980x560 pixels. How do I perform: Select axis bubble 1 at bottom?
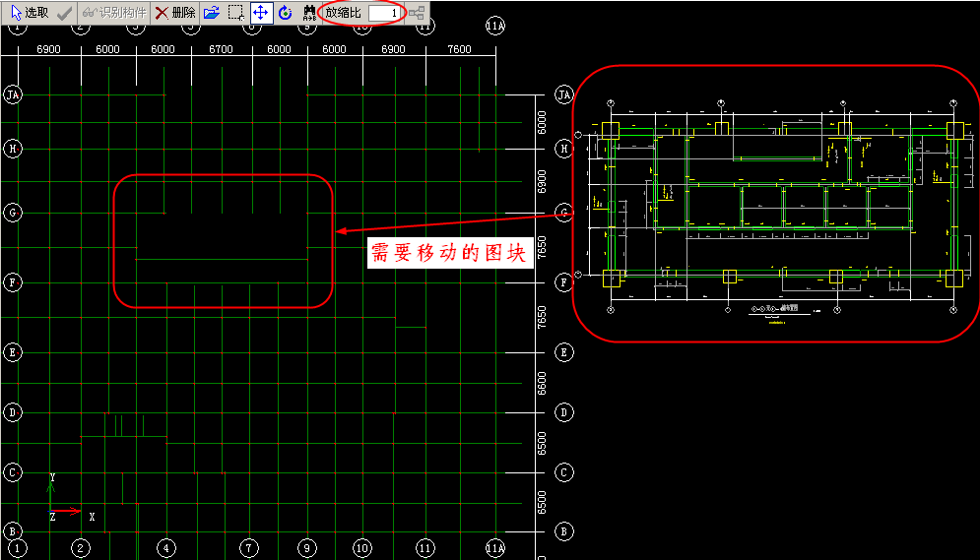18,549
